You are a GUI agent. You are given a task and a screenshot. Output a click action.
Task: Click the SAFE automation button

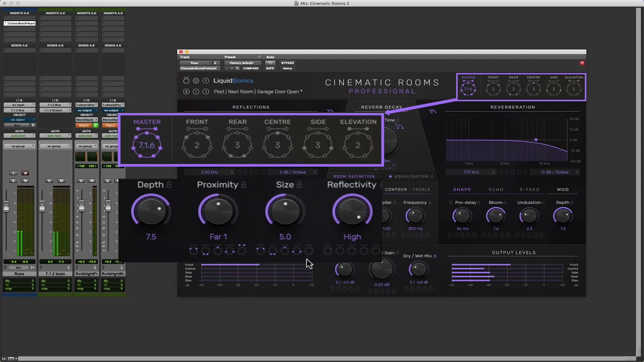(x=270, y=68)
